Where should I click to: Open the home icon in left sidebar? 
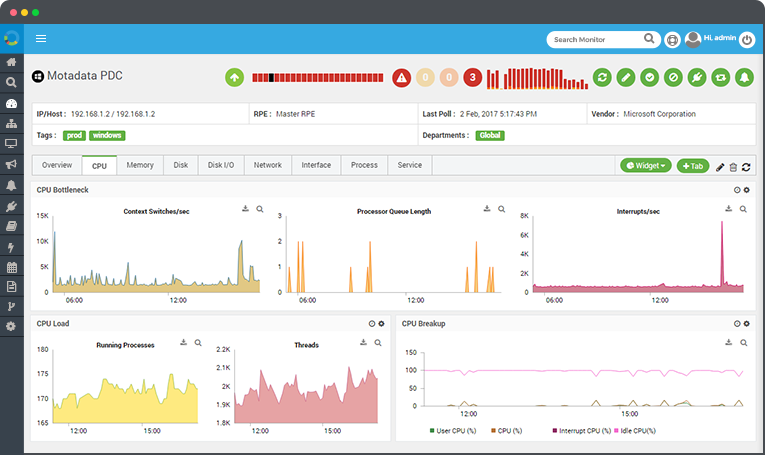pos(12,62)
